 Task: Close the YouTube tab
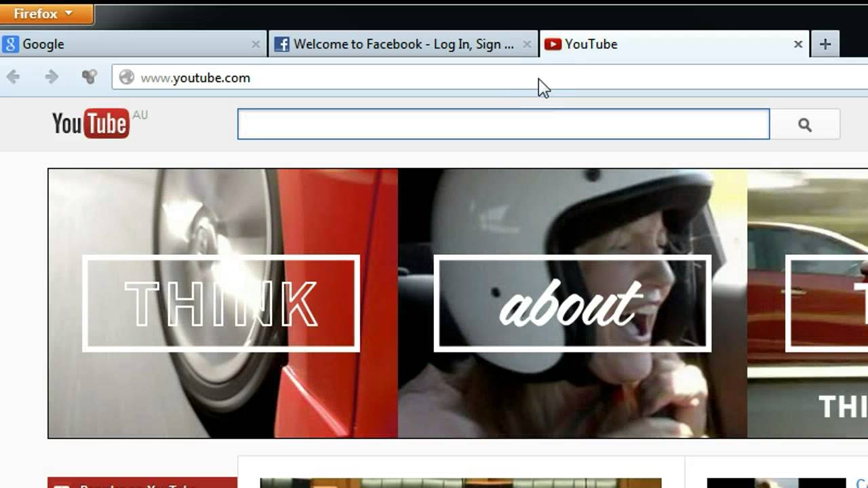pyautogui.click(x=798, y=44)
